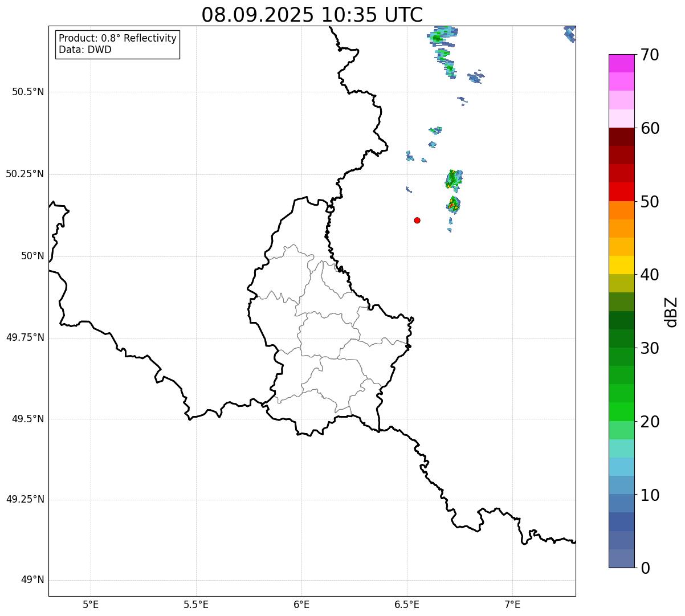Click the colorbar 20 tick label

650,422
